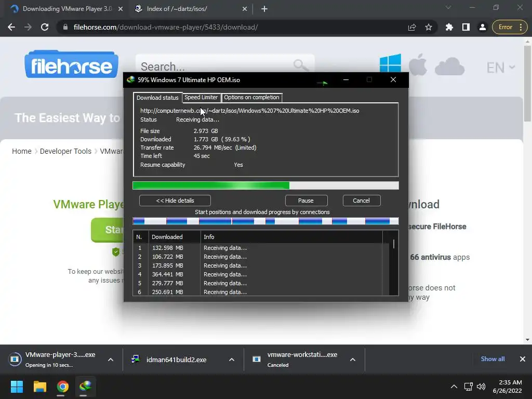Viewport: 532px width, 399px height.
Task: Minimize the IDM download dialog
Action: point(345,79)
